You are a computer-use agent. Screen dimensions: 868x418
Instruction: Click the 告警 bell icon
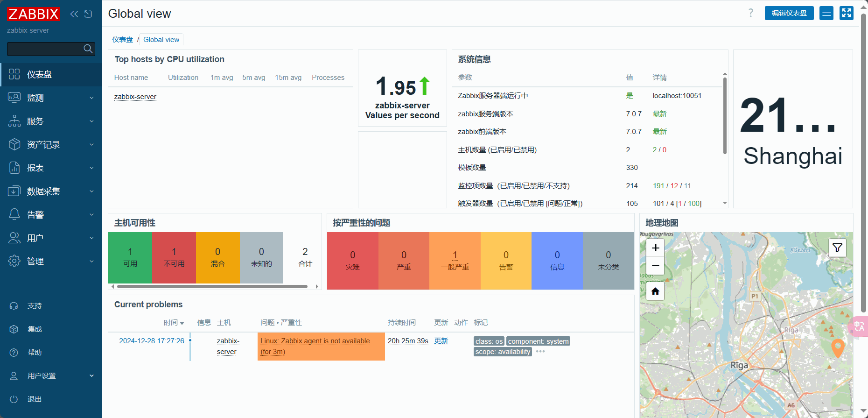tap(14, 214)
